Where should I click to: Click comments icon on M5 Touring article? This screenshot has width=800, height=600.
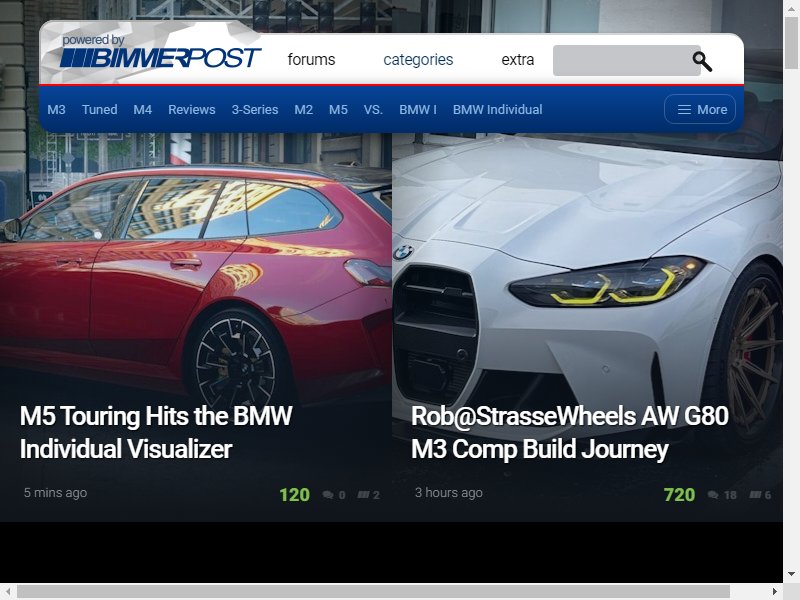[328, 494]
